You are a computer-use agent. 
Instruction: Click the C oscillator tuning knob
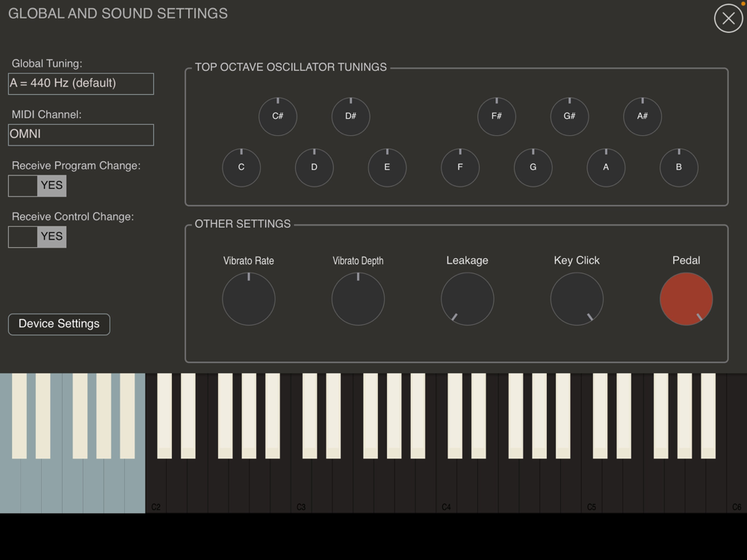point(241,167)
